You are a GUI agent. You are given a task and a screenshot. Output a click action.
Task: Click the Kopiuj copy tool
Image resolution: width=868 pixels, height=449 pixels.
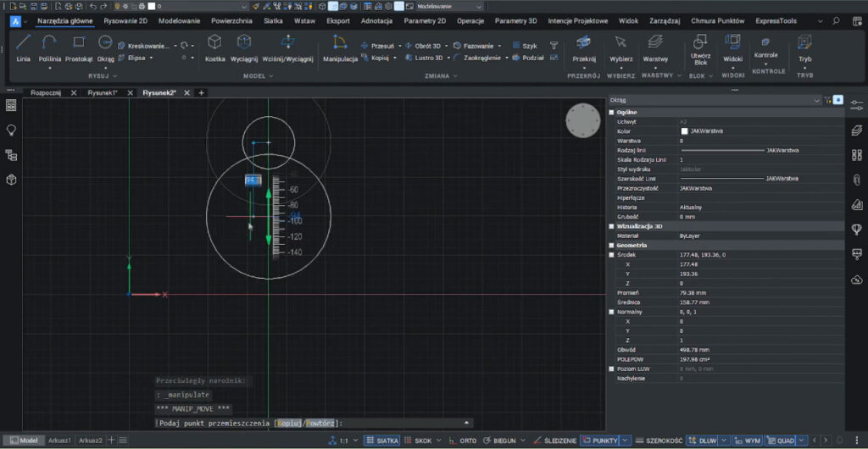pos(376,58)
